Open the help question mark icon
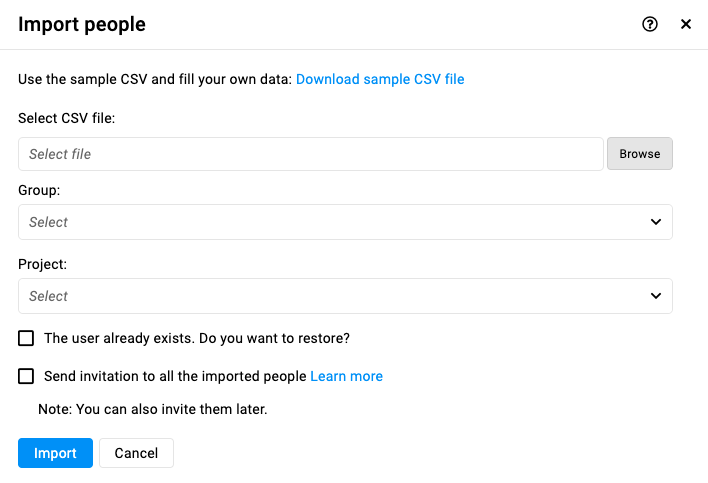This screenshot has width=708, height=483. (x=650, y=24)
